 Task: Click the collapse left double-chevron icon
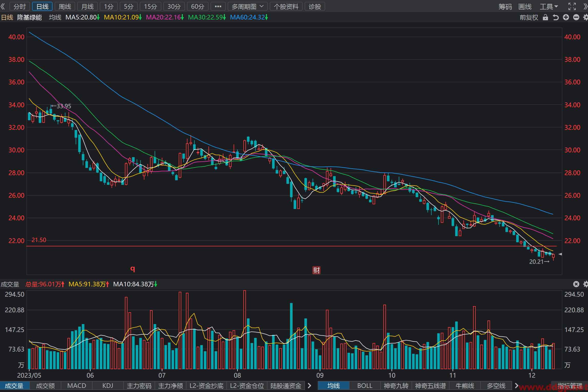(3, 6)
